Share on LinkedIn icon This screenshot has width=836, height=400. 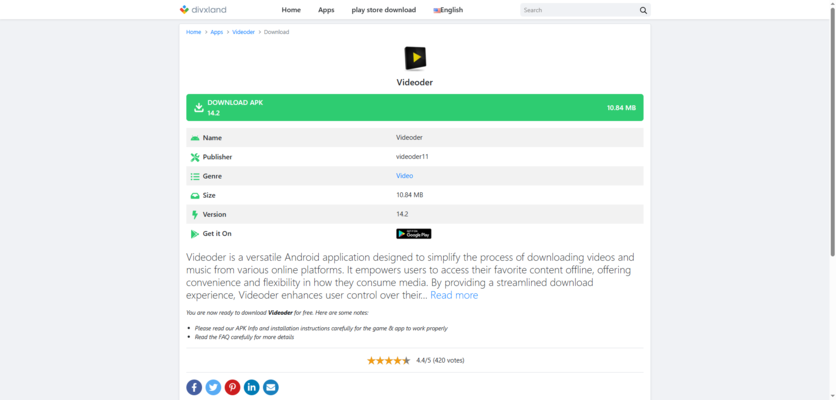pos(251,387)
